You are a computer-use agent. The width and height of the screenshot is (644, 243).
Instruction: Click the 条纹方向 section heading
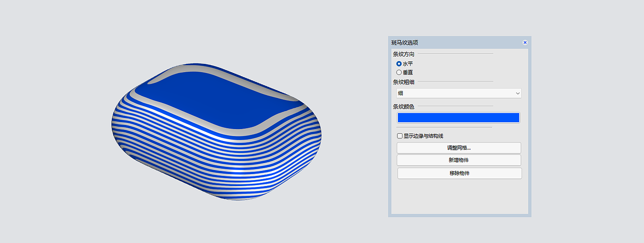pos(403,54)
